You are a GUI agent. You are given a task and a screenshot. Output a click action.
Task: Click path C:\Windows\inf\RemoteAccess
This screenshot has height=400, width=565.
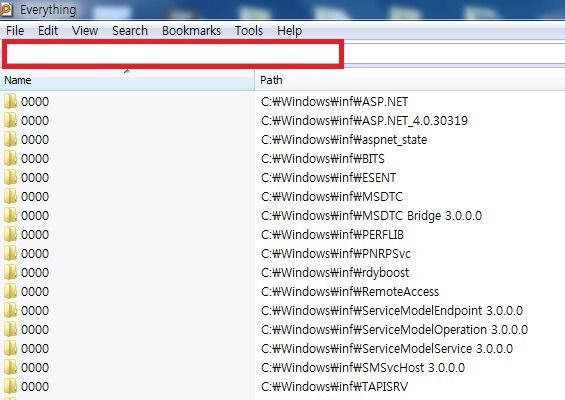pyautogui.click(x=350, y=292)
